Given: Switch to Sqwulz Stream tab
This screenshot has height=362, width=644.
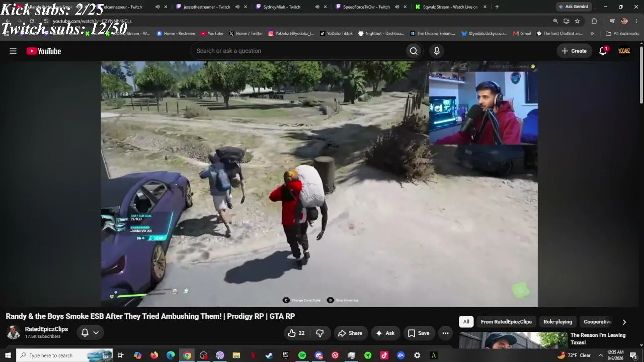Looking at the screenshot, I should pos(450,7).
